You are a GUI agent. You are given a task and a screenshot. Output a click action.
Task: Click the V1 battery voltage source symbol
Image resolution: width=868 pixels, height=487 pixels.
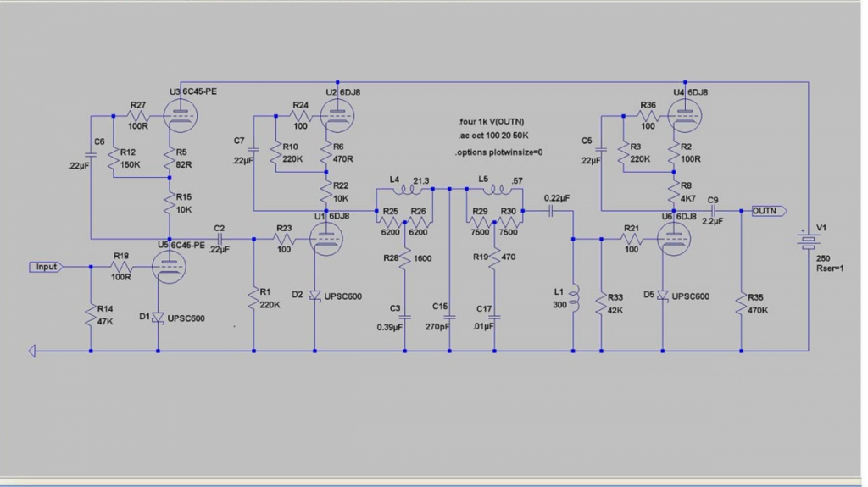coord(809,239)
